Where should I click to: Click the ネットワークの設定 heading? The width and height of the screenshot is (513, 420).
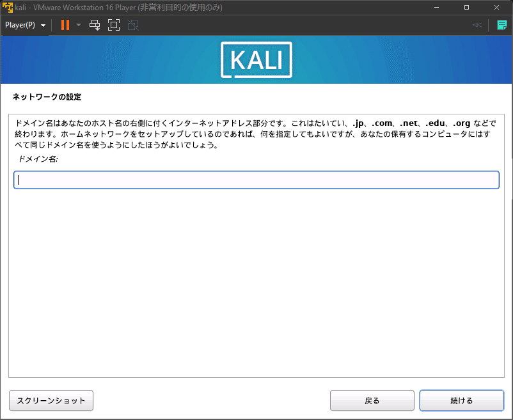pyautogui.click(x=47, y=97)
